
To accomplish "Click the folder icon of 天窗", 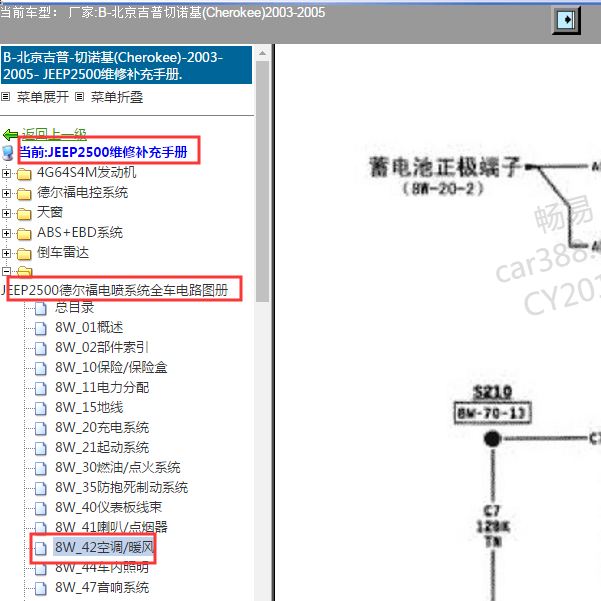I will pos(24,214).
